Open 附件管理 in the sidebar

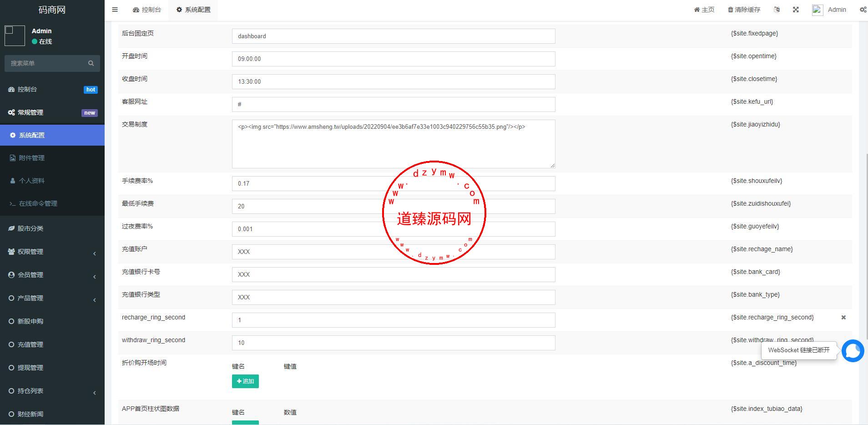[x=52, y=158]
